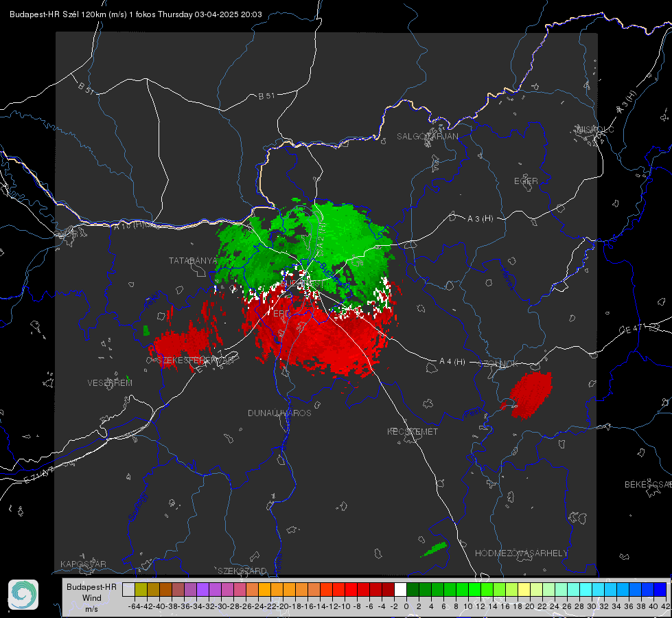Click the 'Somogy' county label
The image size is (672, 618).
[138, 507]
